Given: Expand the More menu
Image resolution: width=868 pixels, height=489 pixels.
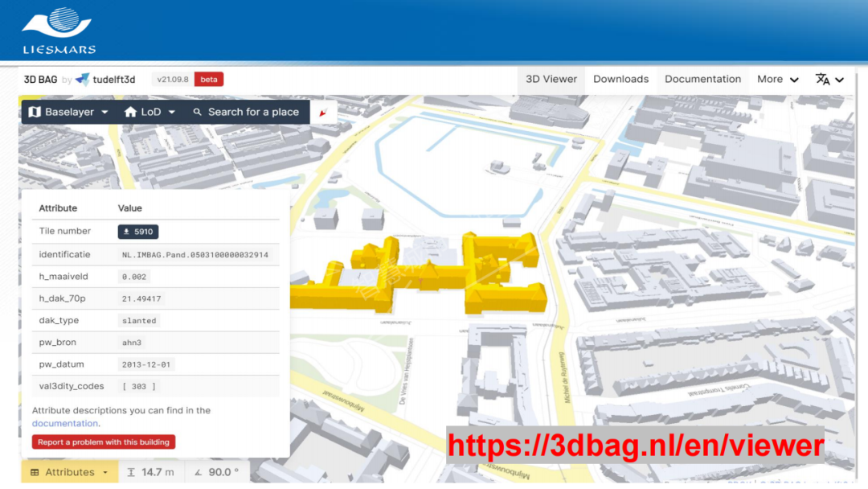Looking at the screenshot, I should point(777,79).
